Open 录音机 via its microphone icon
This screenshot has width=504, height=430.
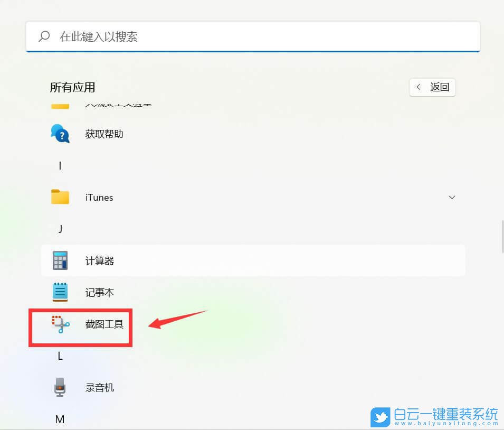[x=60, y=387]
